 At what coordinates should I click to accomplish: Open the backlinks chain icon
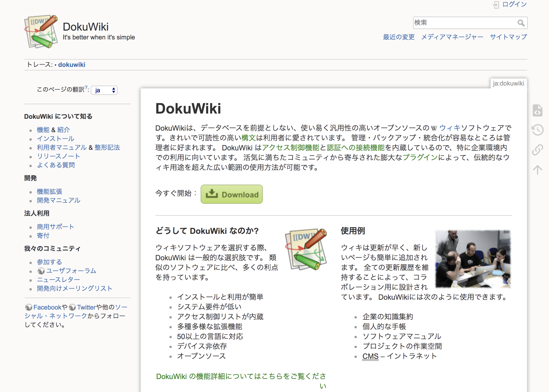[x=538, y=150]
